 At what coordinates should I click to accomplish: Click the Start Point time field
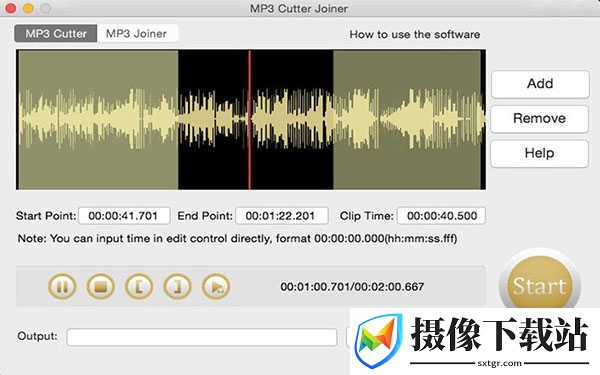124,216
